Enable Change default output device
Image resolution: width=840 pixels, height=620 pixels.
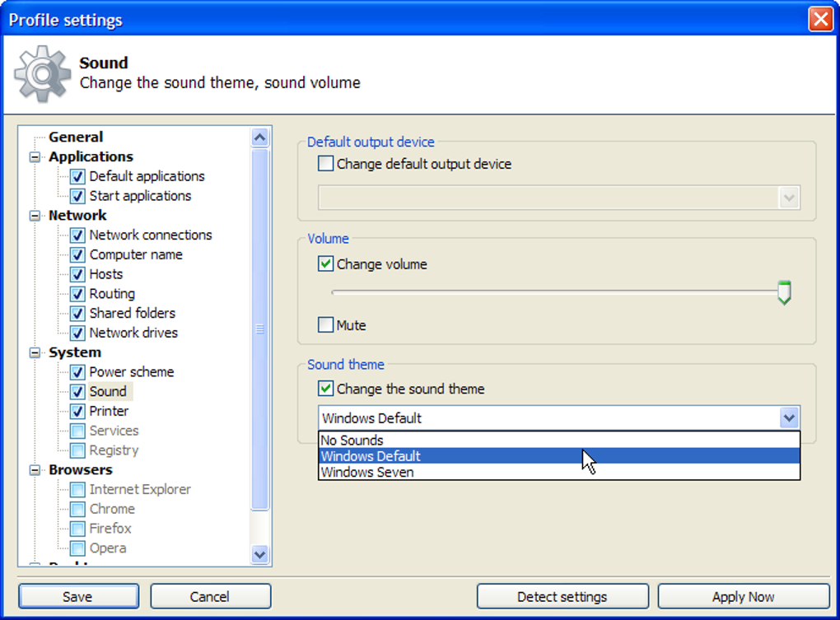coord(325,164)
